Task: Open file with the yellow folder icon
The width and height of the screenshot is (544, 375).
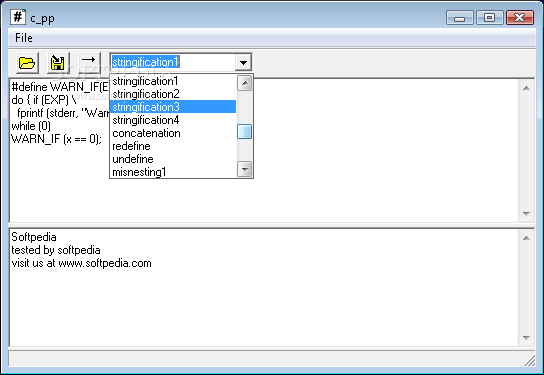Action: click(x=27, y=63)
